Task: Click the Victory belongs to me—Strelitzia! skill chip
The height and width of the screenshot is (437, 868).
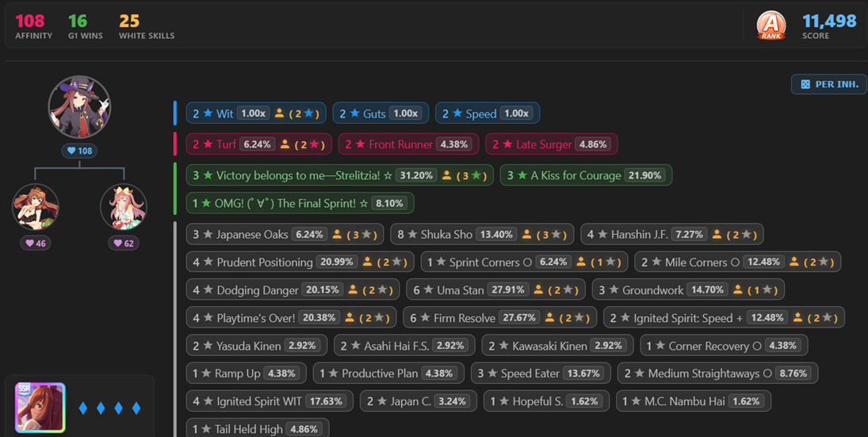Action: (339, 175)
